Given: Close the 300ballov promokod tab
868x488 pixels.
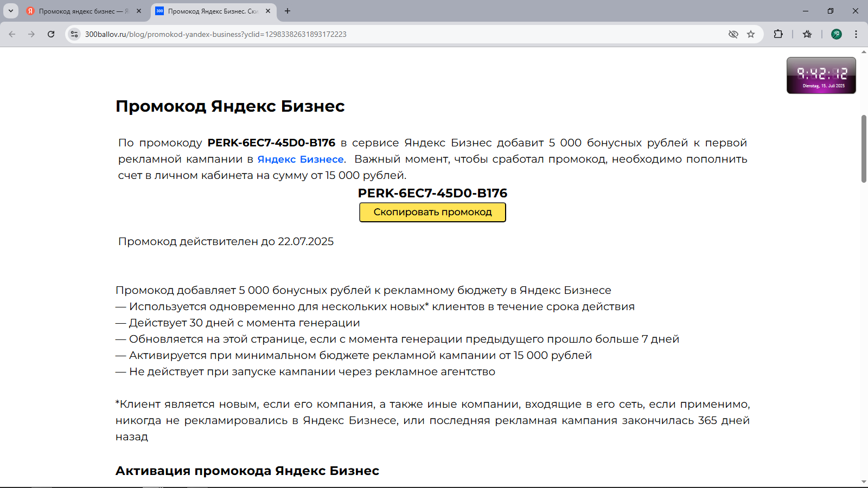Looking at the screenshot, I should 268,11.
